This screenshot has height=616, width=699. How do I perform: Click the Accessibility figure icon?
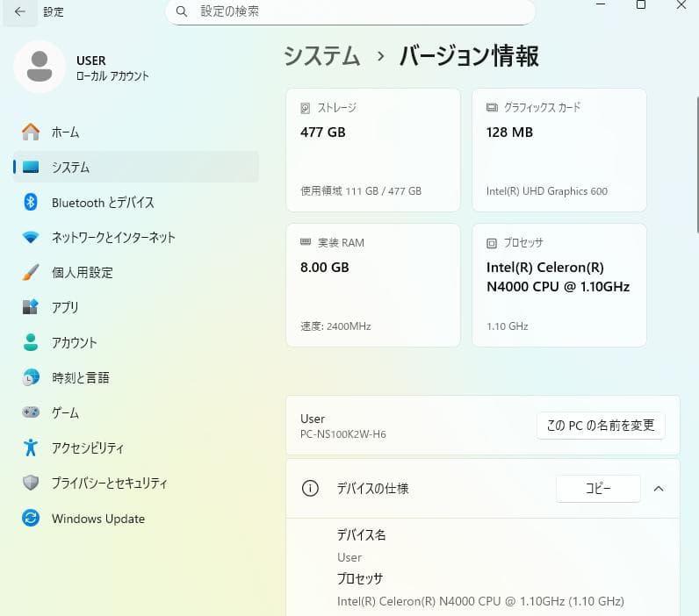coord(31,448)
